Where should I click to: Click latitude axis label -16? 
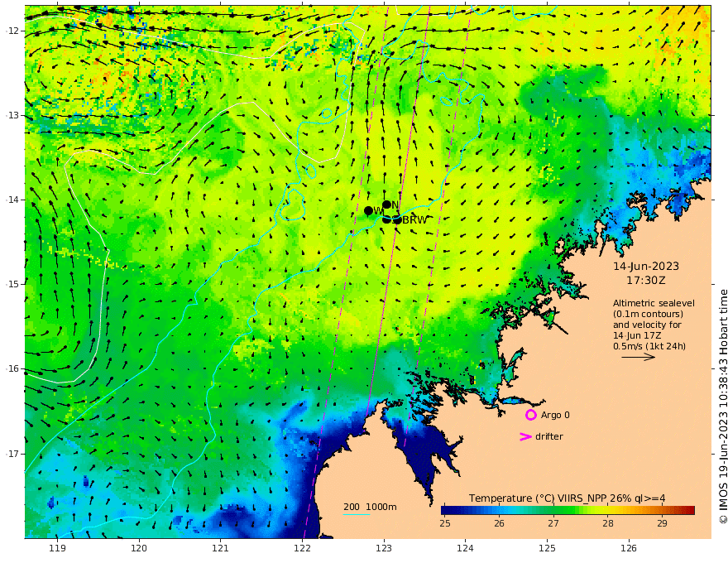point(12,368)
